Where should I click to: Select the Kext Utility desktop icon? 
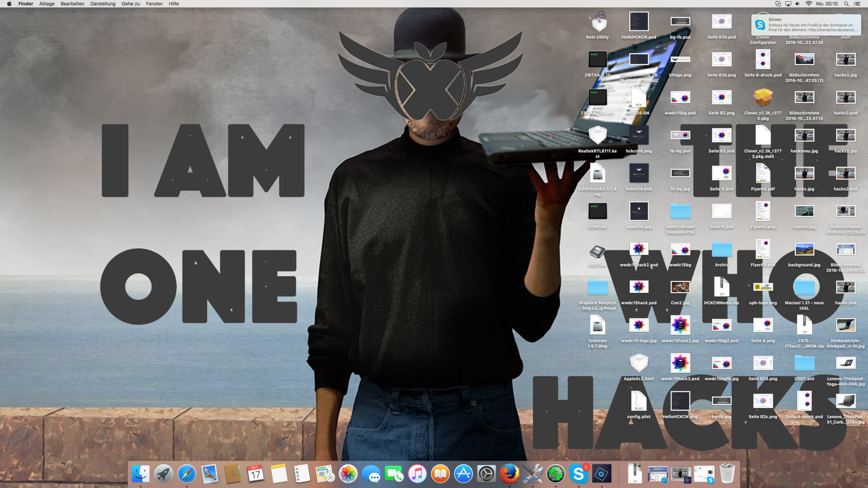click(x=597, y=22)
